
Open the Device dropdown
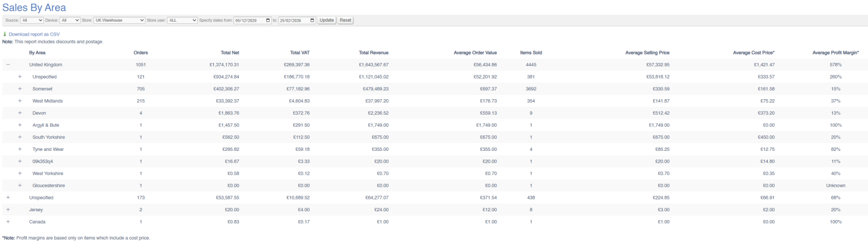click(x=70, y=20)
